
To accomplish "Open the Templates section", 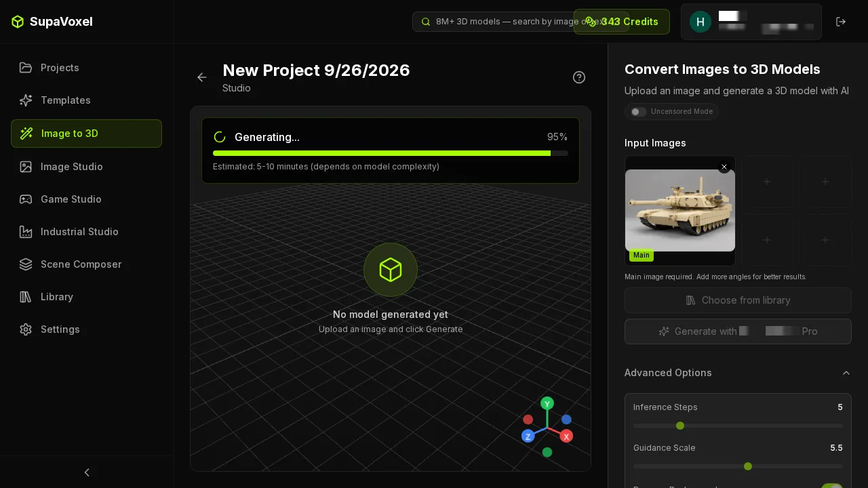I will click(x=86, y=100).
